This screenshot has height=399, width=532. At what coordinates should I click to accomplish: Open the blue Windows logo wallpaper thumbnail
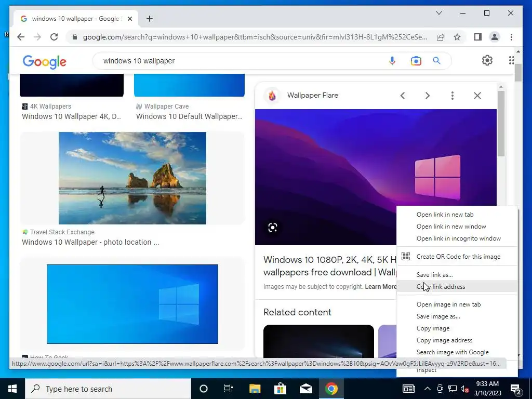pyautogui.click(x=132, y=304)
